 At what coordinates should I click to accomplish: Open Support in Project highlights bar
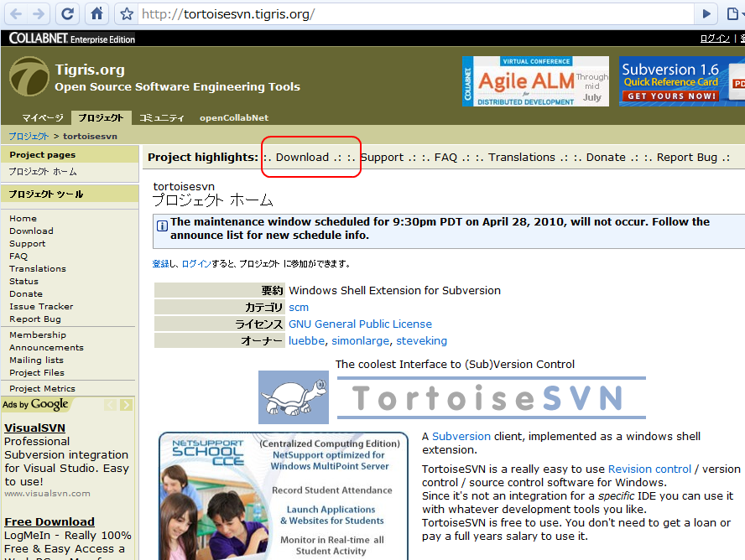coord(382,157)
